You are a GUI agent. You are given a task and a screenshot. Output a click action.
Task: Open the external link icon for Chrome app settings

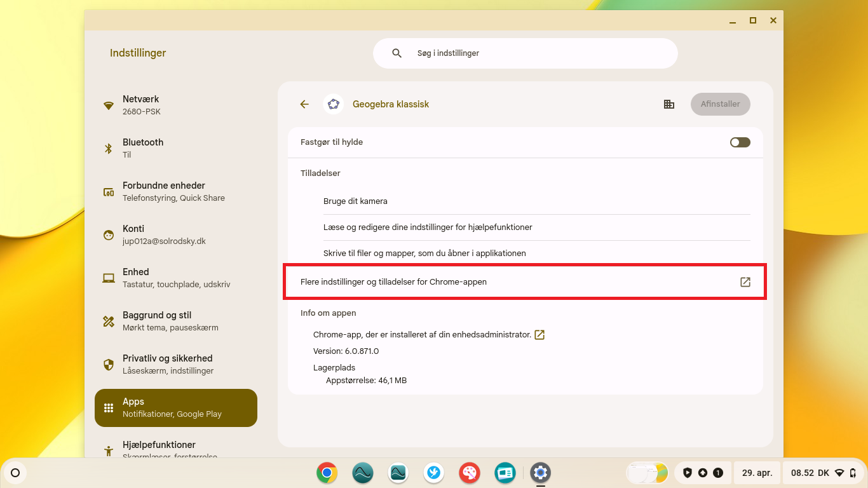(745, 282)
